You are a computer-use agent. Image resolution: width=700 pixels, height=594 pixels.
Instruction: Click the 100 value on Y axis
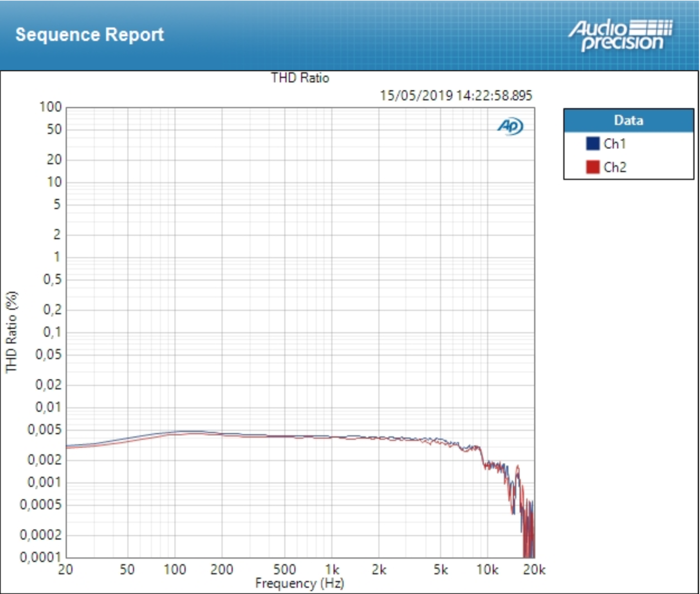coord(50,107)
